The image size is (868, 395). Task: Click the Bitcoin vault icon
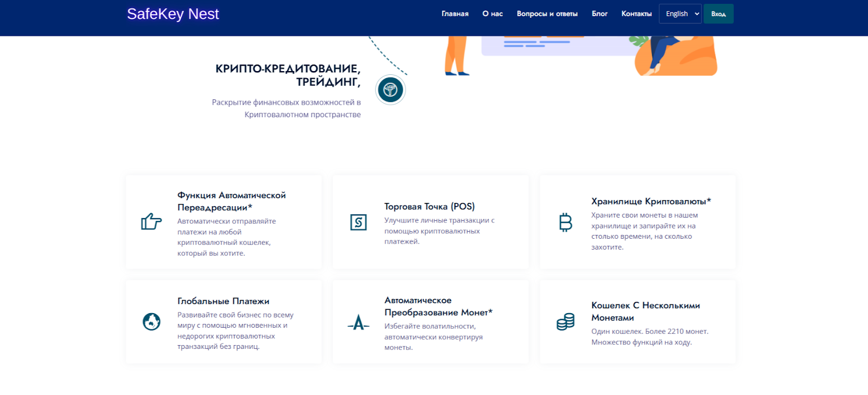pyautogui.click(x=565, y=222)
